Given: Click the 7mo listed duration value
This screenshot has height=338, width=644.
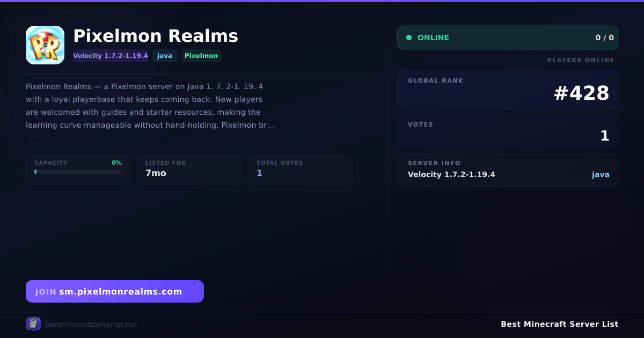Looking at the screenshot, I should [156, 173].
